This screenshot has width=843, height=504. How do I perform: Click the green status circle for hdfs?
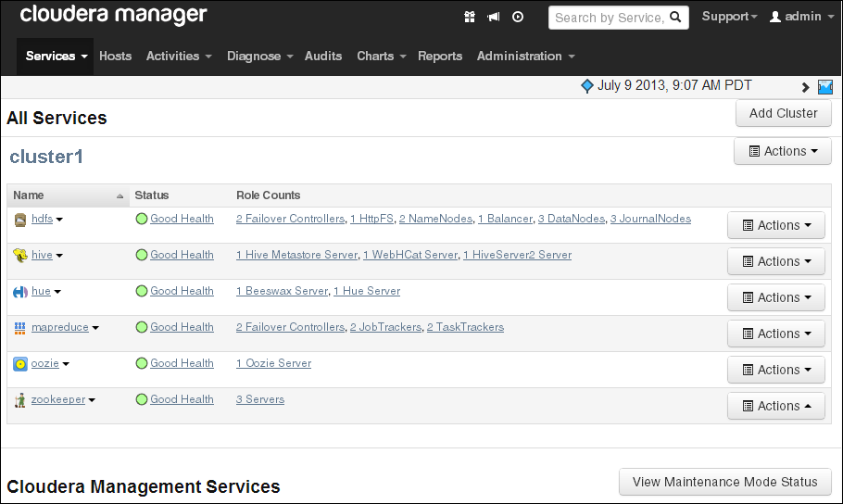pos(142,219)
